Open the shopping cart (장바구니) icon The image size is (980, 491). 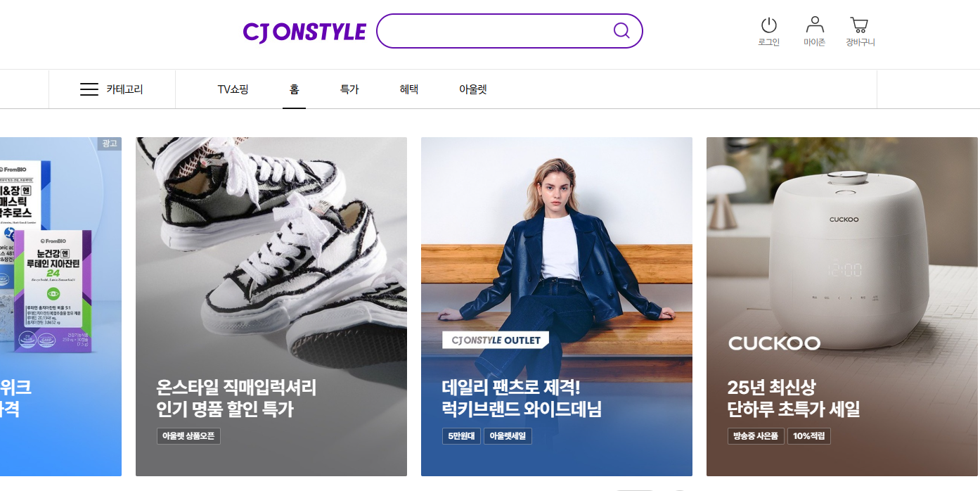(859, 25)
